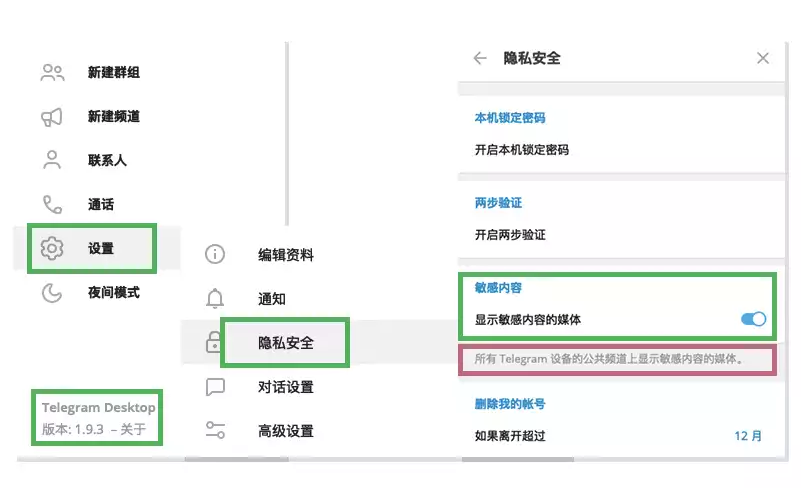Toggle the sensitive content media switch

click(x=753, y=320)
